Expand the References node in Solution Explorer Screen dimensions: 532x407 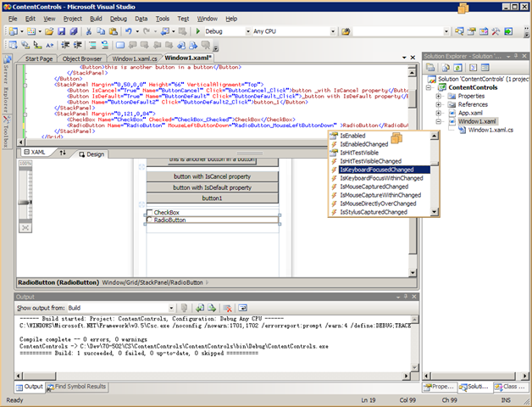pyautogui.click(x=438, y=104)
